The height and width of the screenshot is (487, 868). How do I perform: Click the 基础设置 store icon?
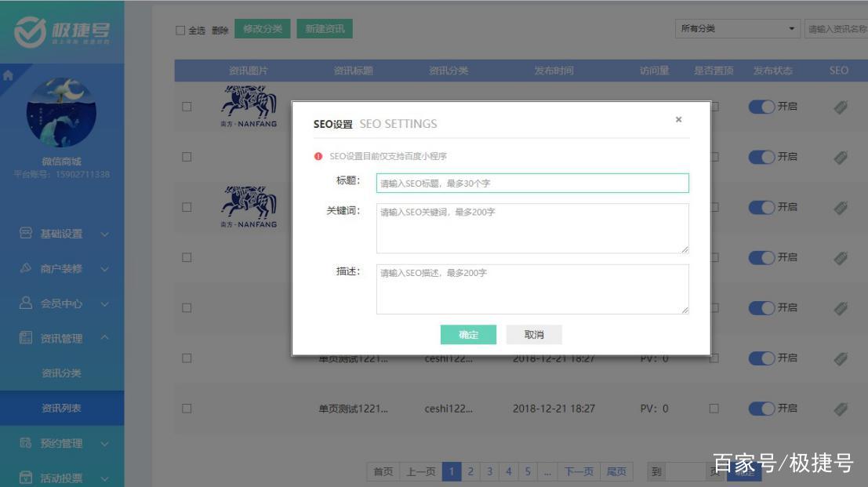[x=25, y=233]
